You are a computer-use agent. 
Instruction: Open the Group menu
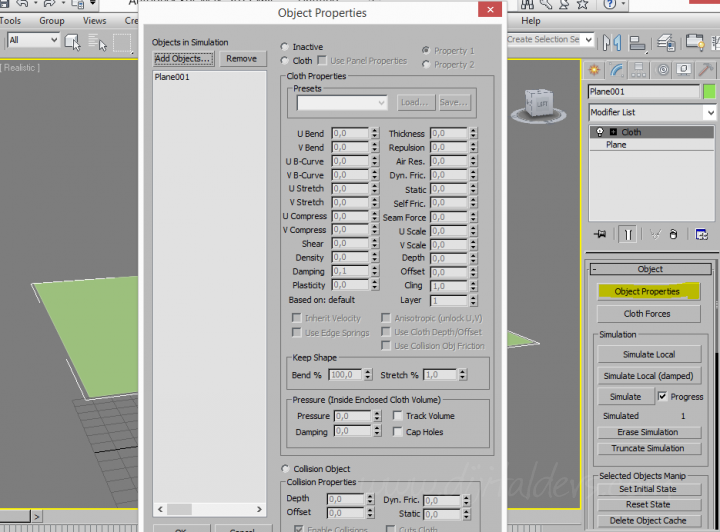[x=51, y=20]
